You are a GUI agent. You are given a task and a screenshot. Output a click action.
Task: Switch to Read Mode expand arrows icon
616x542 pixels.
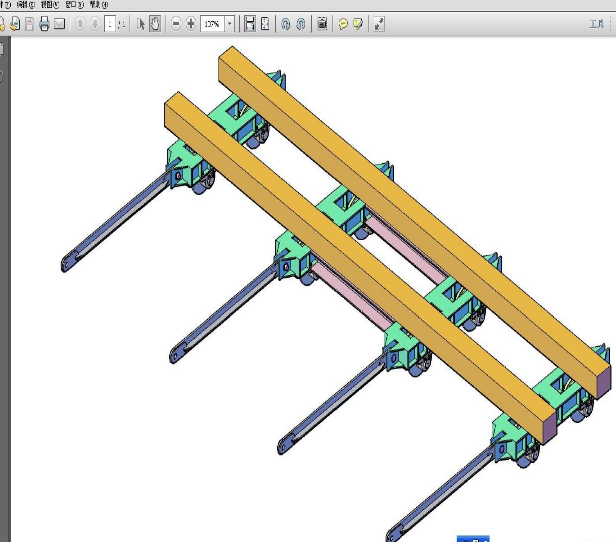coord(379,24)
